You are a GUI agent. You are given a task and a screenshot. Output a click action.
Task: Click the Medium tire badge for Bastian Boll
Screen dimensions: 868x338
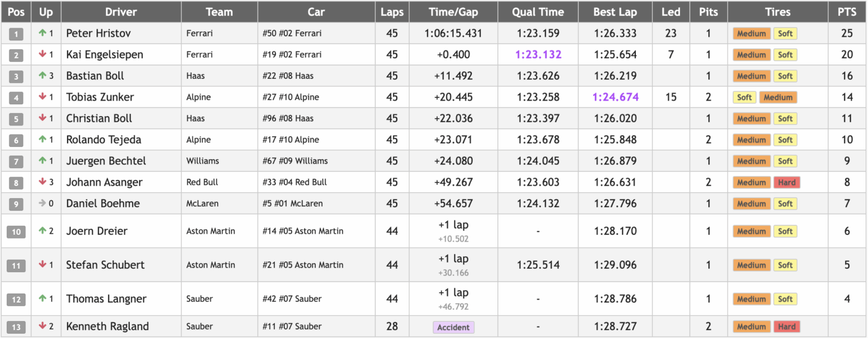point(751,77)
